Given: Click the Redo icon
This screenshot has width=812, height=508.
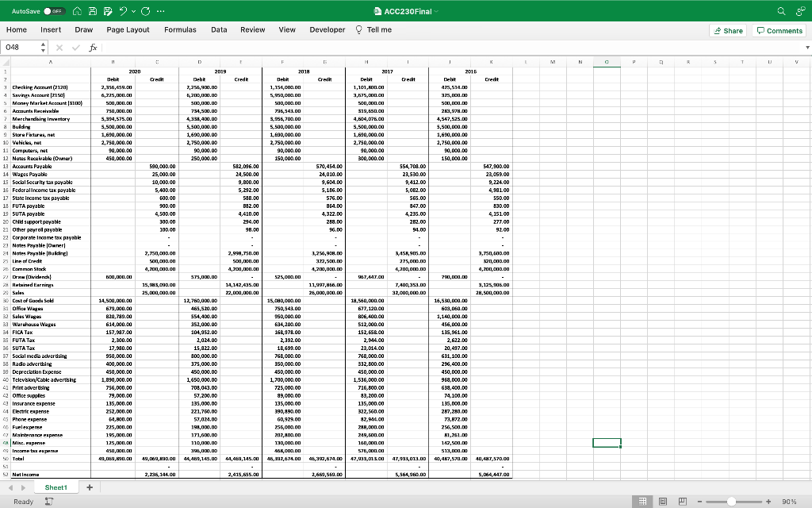Looking at the screenshot, I should (145, 11).
